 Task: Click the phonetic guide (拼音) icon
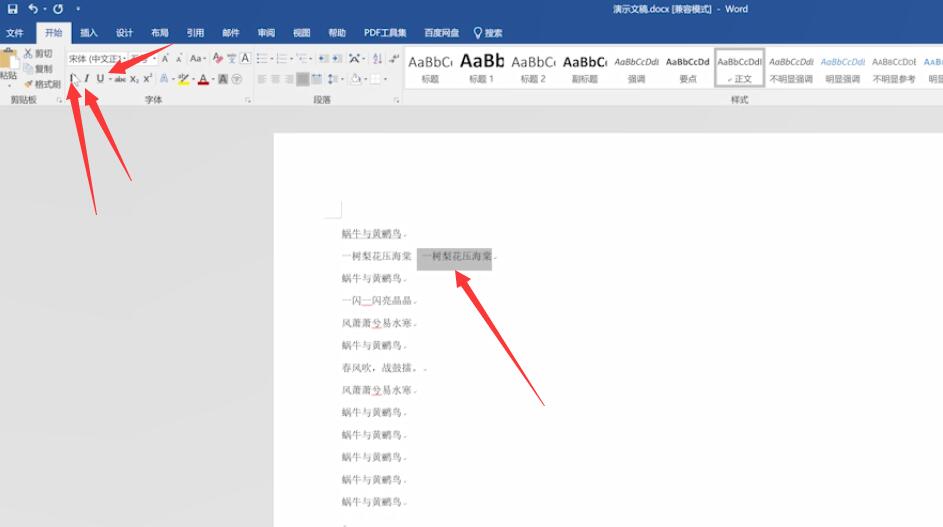[x=232, y=58]
